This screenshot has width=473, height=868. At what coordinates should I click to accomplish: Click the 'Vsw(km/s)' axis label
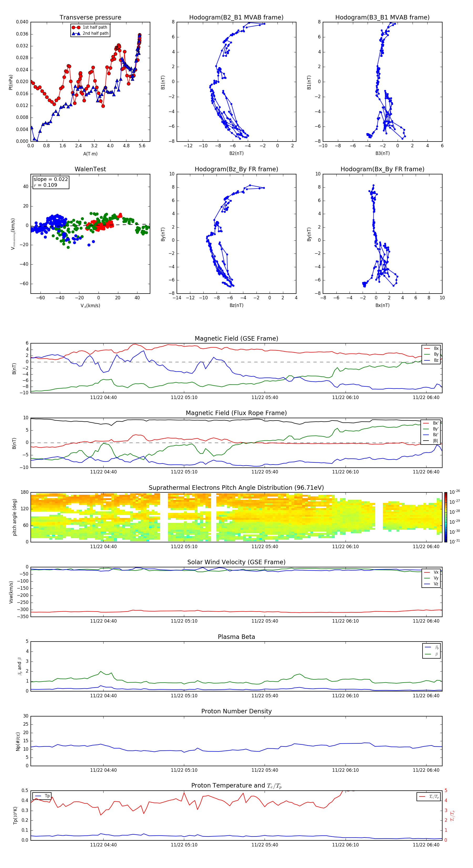tap(11, 592)
